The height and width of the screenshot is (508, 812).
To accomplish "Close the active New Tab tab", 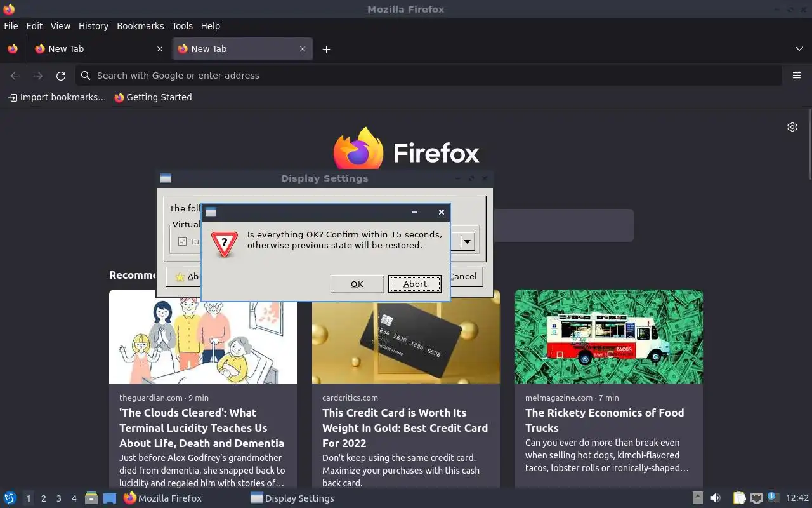I will (303, 49).
